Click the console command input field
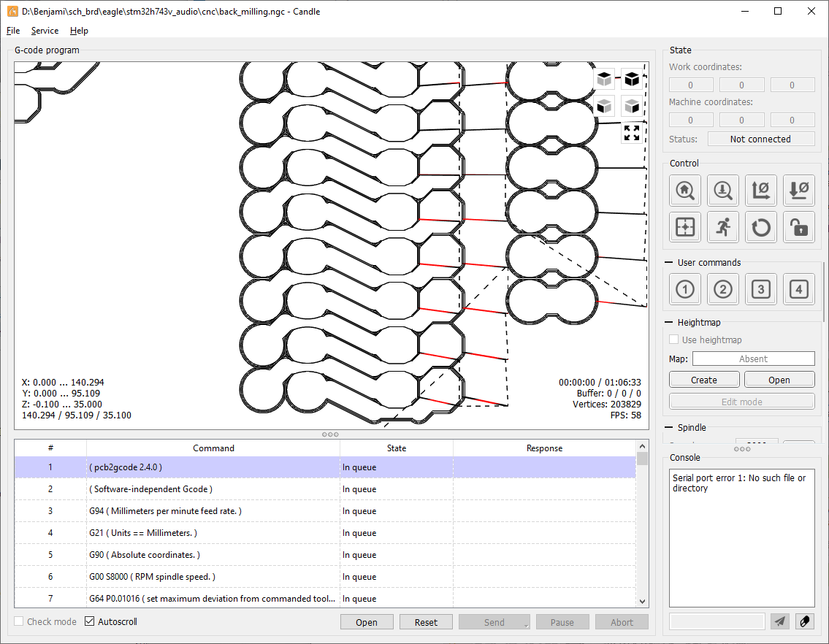Viewport: 829px width, 644px height. click(x=717, y=621)
